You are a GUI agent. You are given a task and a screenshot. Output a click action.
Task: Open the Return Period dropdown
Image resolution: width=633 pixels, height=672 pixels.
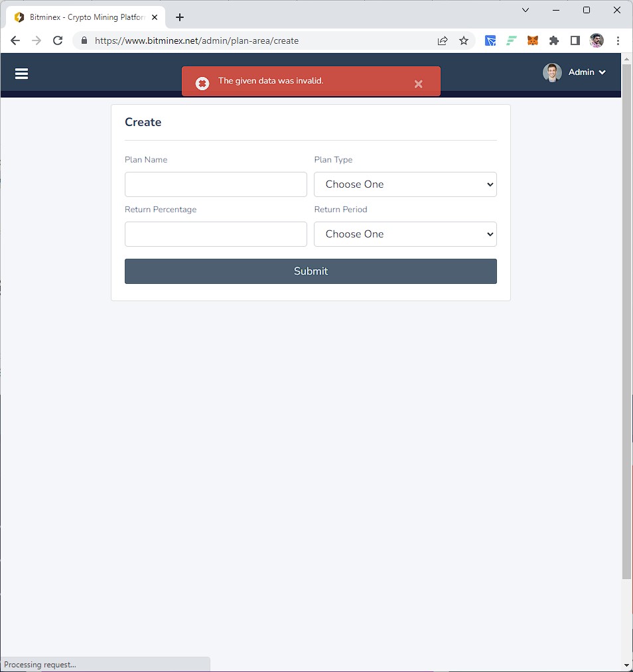[405, 234]
